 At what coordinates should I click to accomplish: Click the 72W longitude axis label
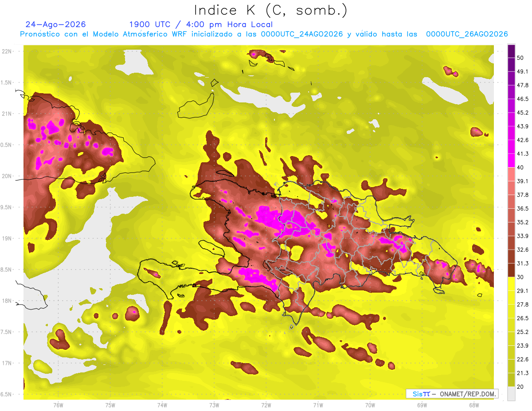[266, 405]
